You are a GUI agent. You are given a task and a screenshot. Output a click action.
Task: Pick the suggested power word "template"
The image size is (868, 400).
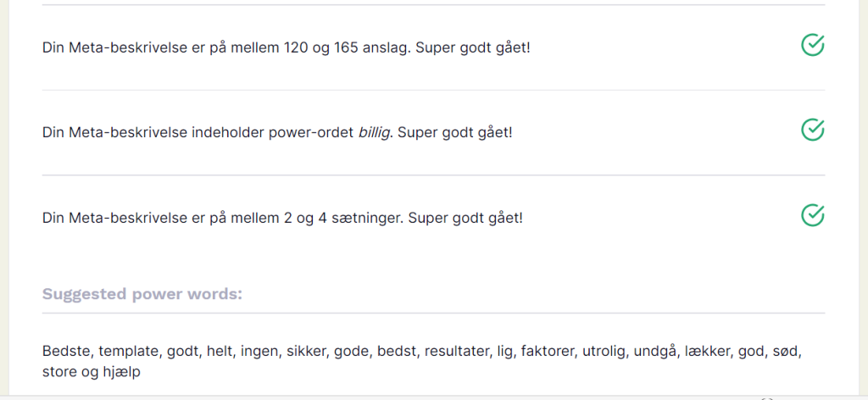pyautogui.click(x=130, y=351)
